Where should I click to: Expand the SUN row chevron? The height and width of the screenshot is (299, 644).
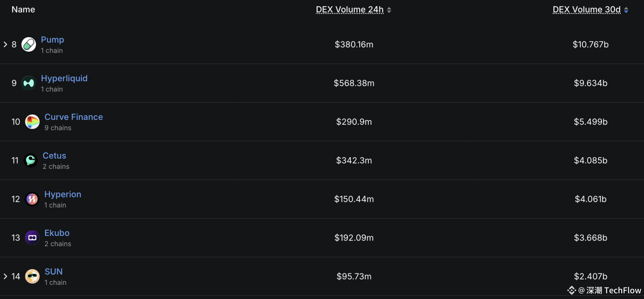coord(5,276)
